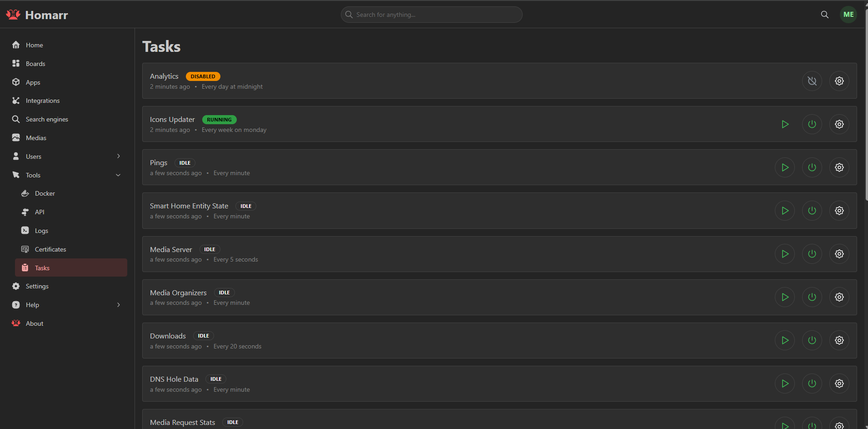Viewport: 868px width, 429px height.
Task: Run the Media Server task now
Action: [785, 254]
